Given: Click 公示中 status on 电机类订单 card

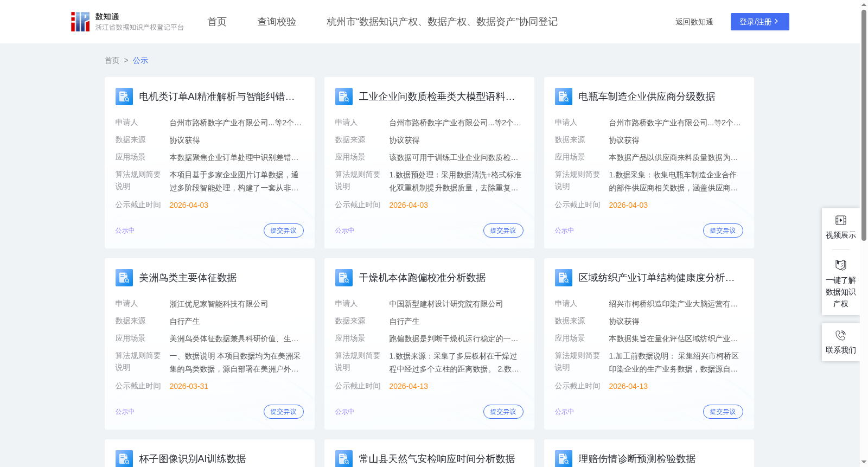Looking at the screenshot, I should point(125,231).
